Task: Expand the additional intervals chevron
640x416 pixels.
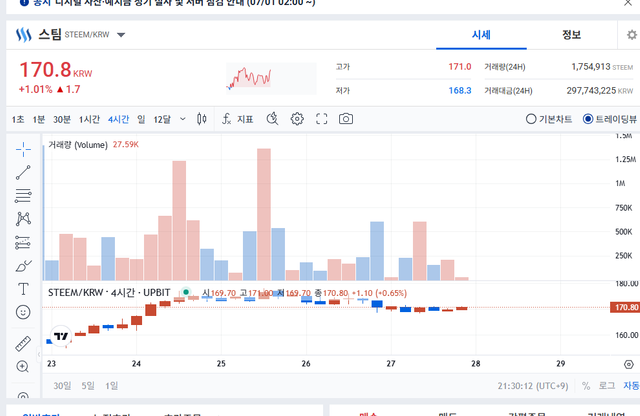Action: pos(182,119)
